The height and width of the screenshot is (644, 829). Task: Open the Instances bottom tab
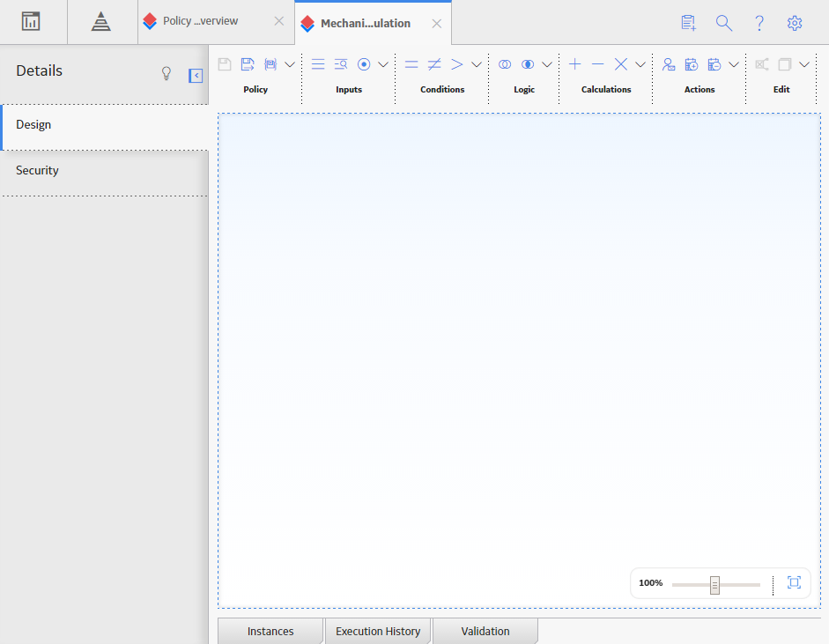point(270,632)
